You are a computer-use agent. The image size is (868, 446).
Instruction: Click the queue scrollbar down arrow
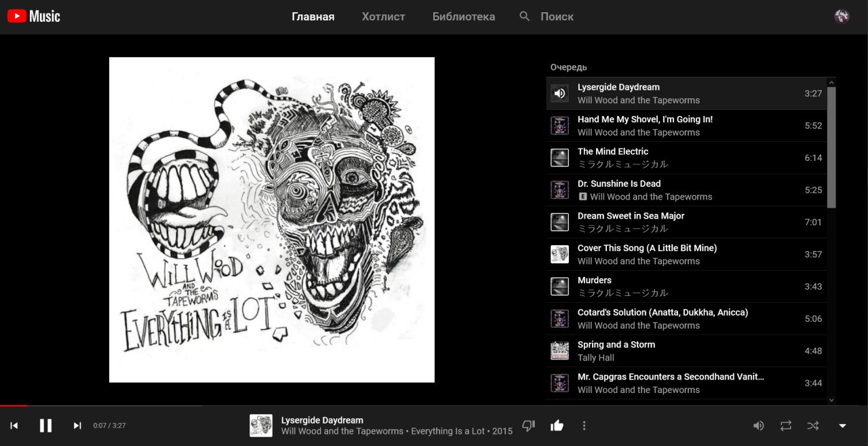point(831,401)
